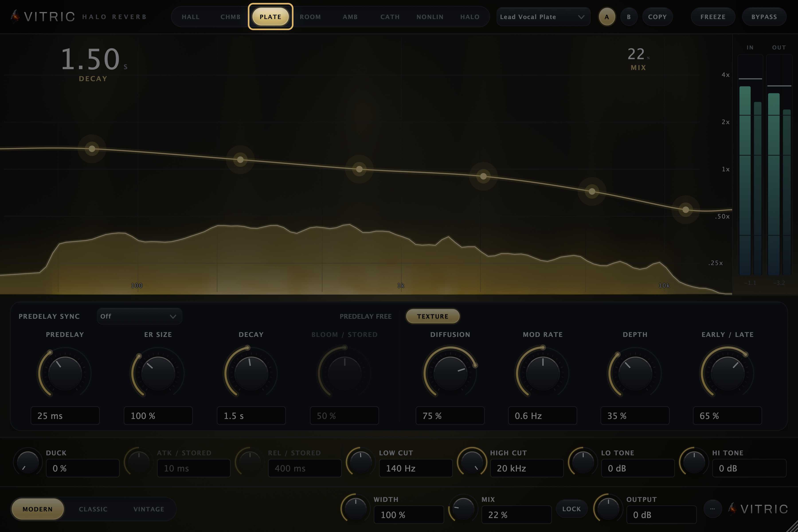This screenshot has width=798, height=532.
Task: Select the Nonlin reverb tab
Action: [430, 17]
